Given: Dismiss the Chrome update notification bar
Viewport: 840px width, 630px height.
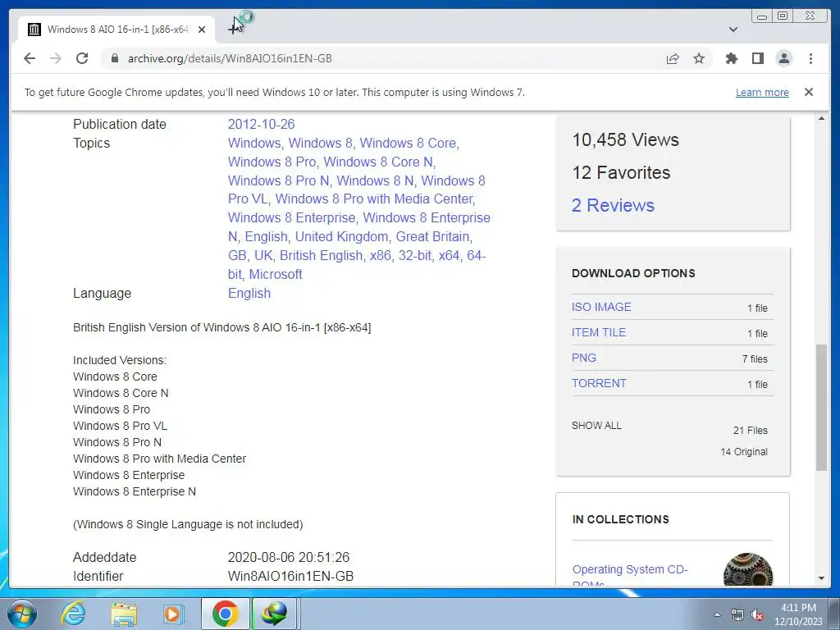Looking at the screenshot, I should click(809, 92).
